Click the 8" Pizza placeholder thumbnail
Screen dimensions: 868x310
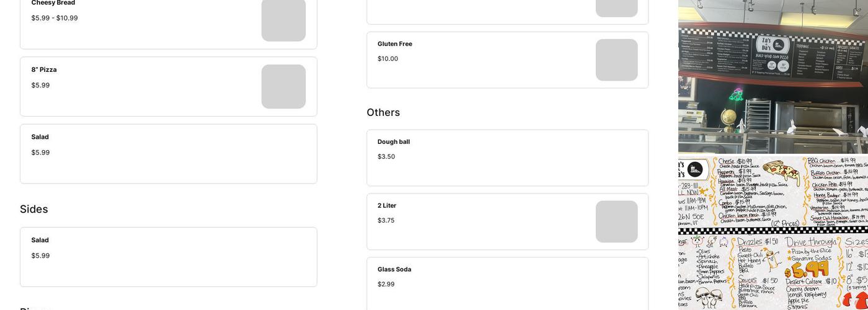tap(283, 87)
